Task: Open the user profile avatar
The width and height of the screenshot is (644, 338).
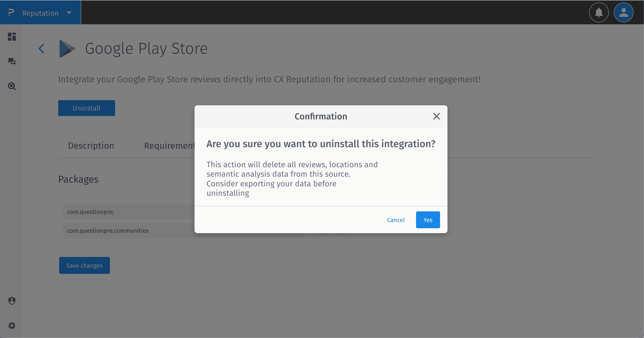Action: (623, 12)
